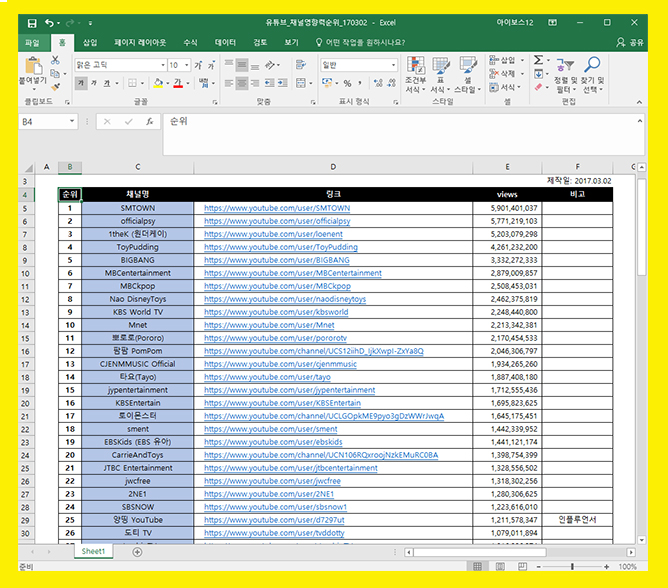Click the Increase Decimal icon
The width and height of the screenshot is (668, 588).
(378, 83)
